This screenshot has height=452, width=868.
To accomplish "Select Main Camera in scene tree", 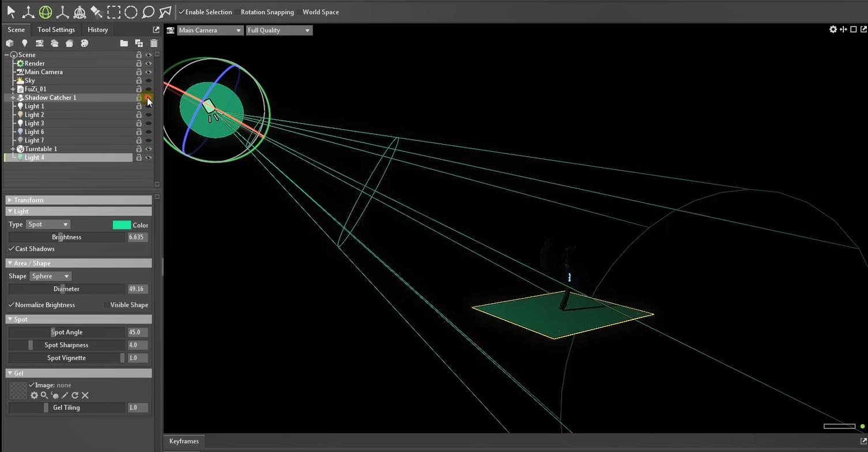I will (x=43, y=72).
